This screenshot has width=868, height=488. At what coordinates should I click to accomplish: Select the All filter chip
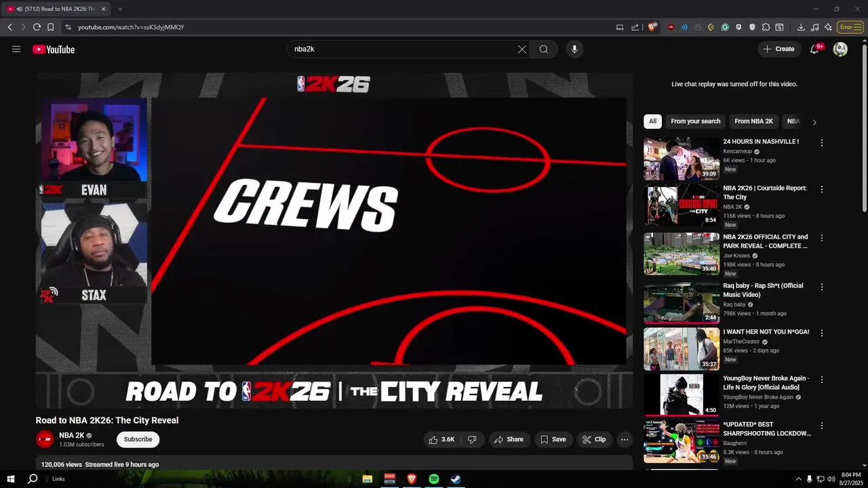pyautogui.click(x=652, y=121)
